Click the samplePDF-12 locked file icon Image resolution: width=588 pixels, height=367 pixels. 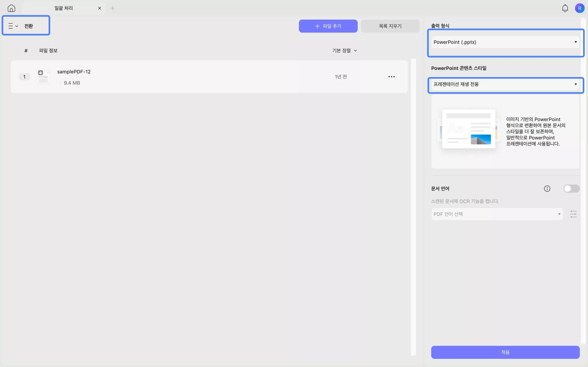pos(43,77)
